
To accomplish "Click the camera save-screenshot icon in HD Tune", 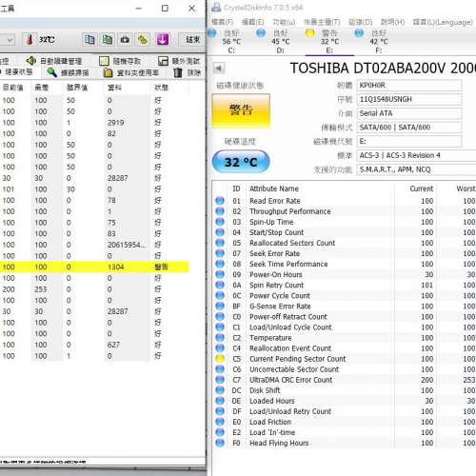I will tap(125, 40).
